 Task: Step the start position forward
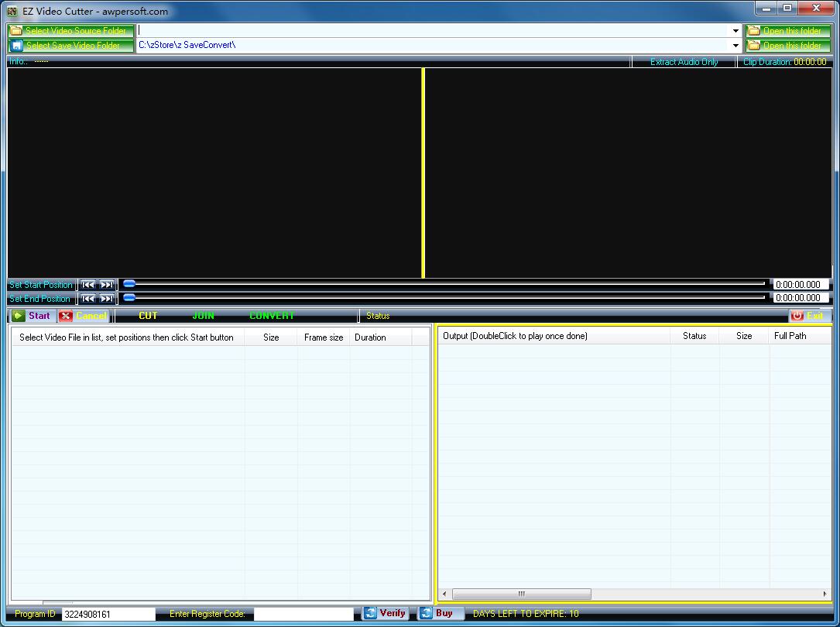(x=107, y=285)
